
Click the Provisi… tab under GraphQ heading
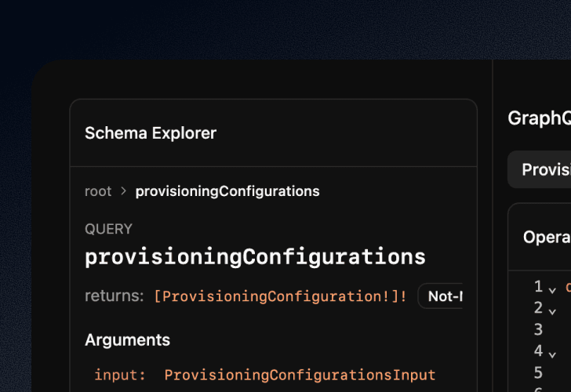coord(540,169)
